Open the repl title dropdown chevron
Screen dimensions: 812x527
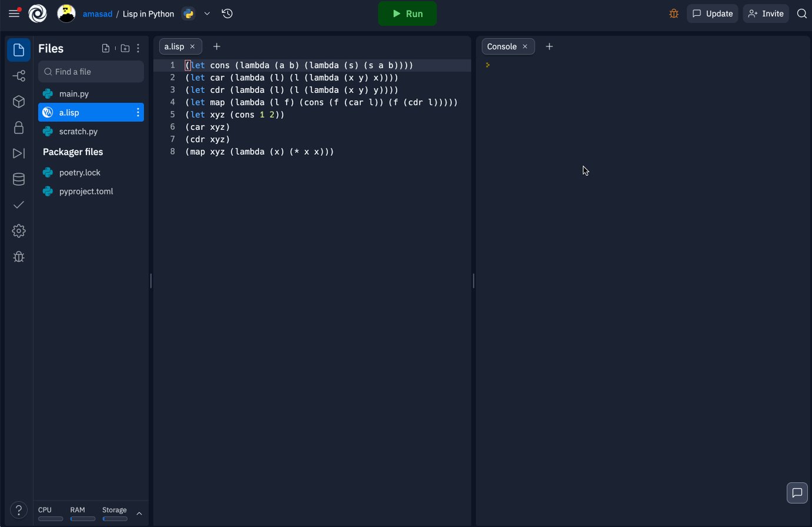point(207,13)
